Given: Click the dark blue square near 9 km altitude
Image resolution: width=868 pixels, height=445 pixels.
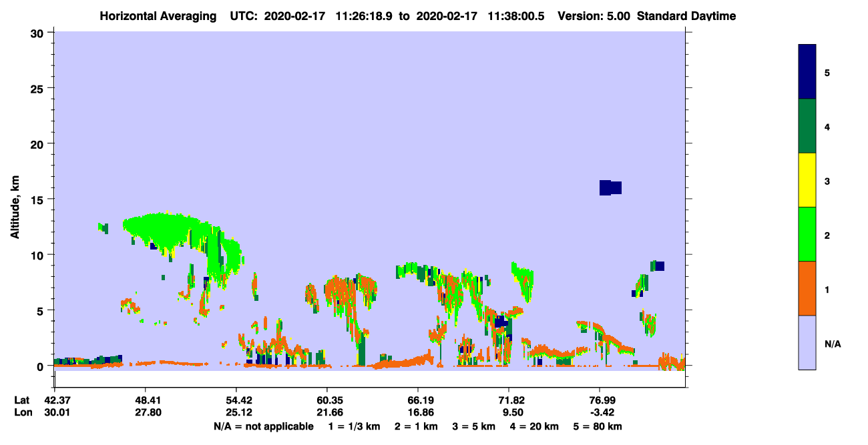Looking at the screenshot, I should pyautogui.click(x=660, y=266).
